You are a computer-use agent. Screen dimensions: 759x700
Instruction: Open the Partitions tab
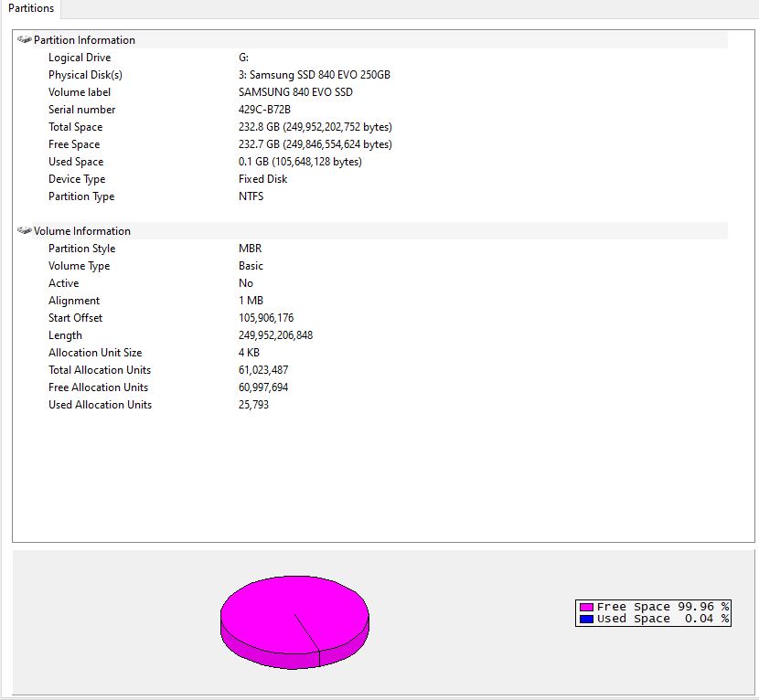(31, 8)
